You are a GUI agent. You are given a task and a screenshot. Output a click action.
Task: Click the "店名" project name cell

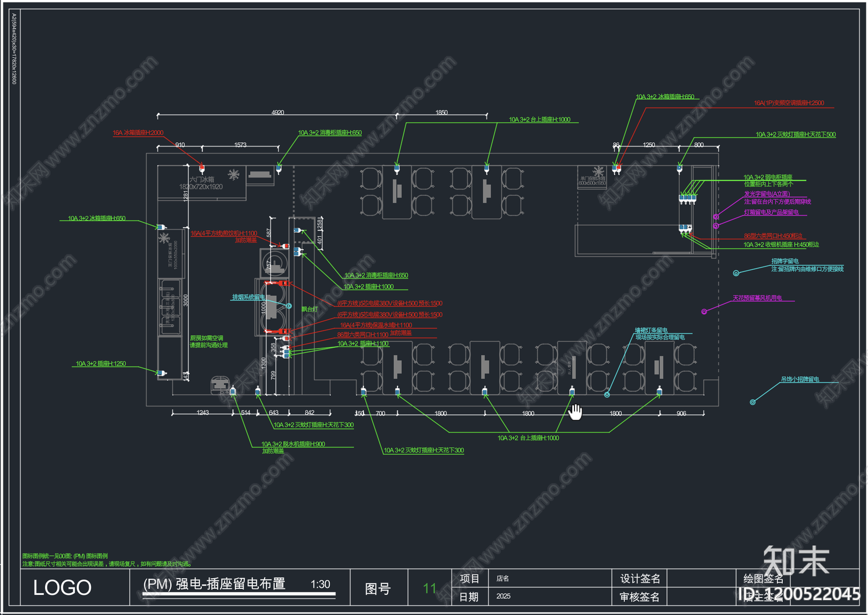point(503,579)
